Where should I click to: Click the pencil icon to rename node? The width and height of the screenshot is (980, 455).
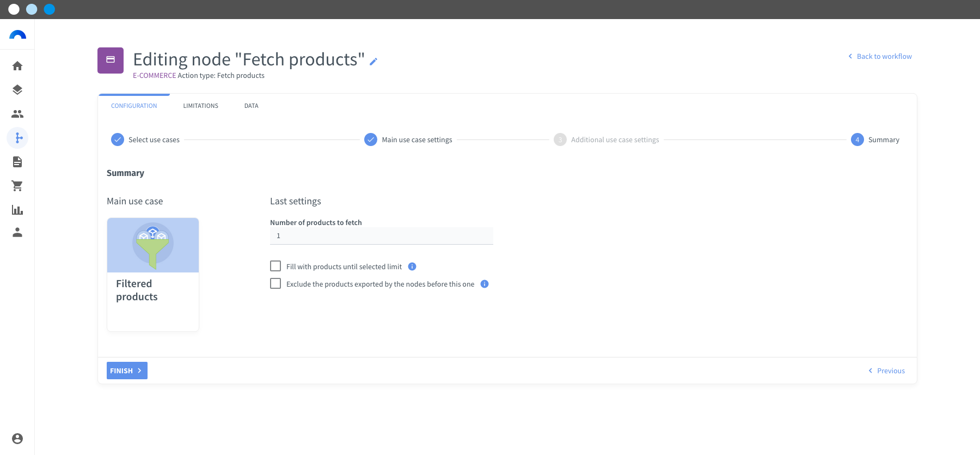tap(373, 62)
